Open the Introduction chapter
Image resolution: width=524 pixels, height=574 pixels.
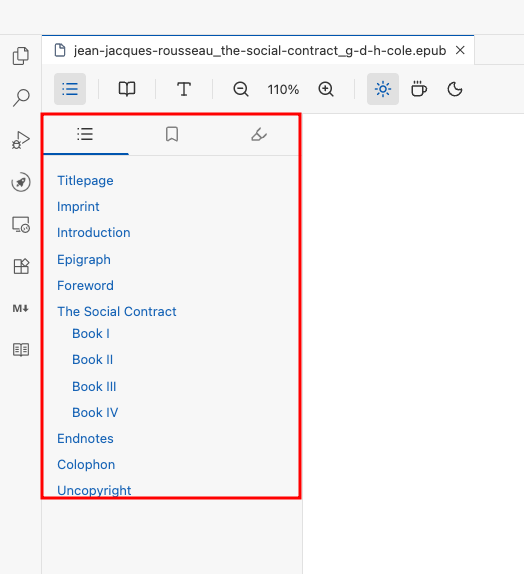point(94,233)
